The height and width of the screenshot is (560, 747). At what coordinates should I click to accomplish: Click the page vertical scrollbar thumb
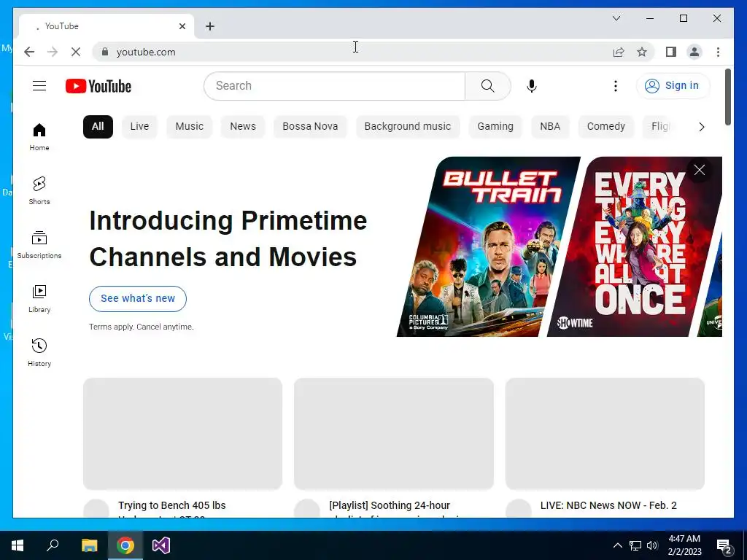(728, 97)
